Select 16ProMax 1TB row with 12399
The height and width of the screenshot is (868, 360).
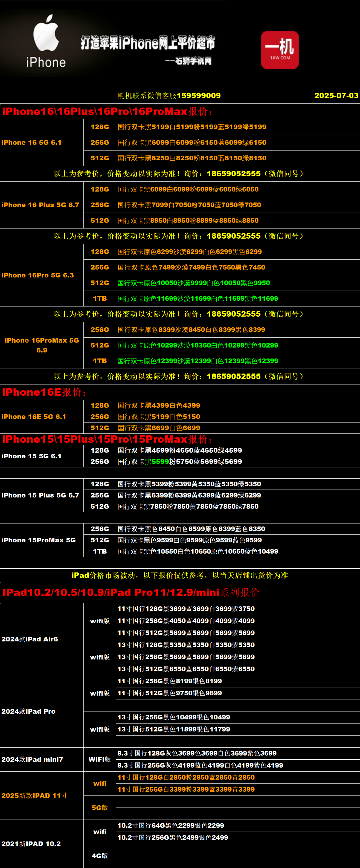[238, 361]
